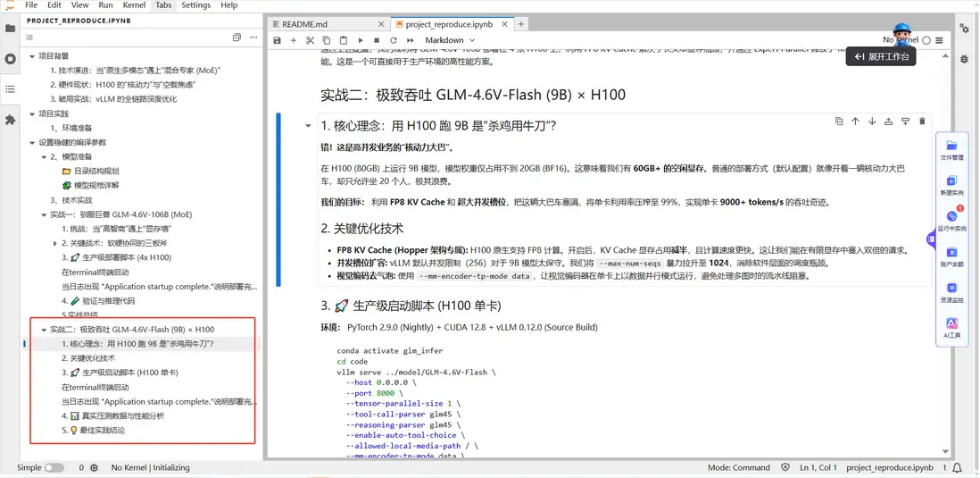This screenshot has width=980, height=478.
Task: Open 账户余额 in the floating panel
Action: coord(951,256)
